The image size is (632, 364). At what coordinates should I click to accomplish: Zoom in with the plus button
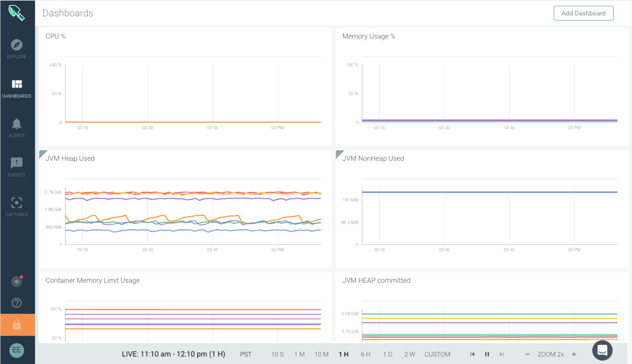(574, 354)
